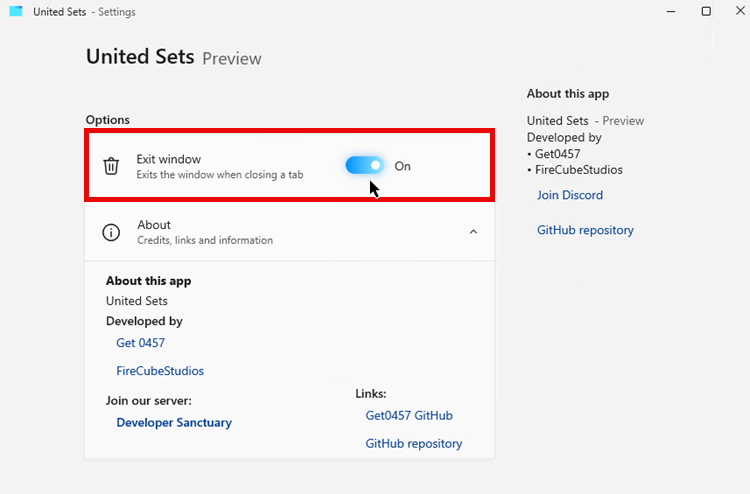Click the Exit window option label
750x494 pixels.
169,159
